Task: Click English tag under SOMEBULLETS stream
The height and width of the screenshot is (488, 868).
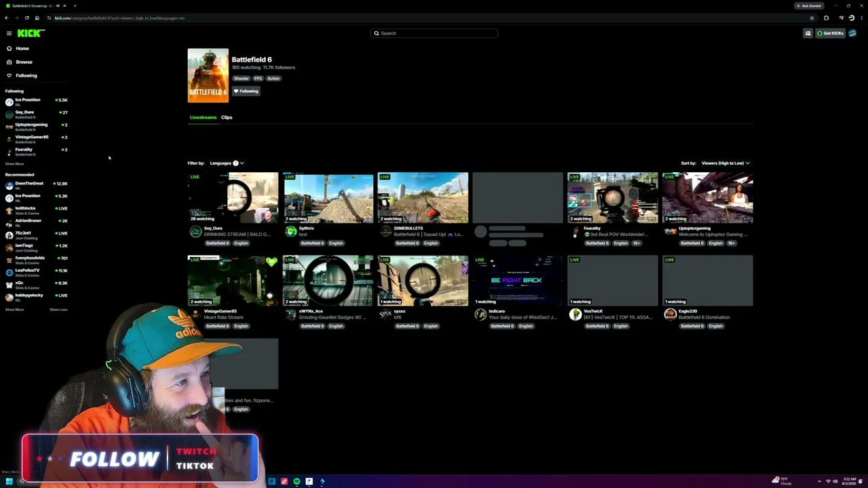Action: pyautogui.click(x=431, y=243)
